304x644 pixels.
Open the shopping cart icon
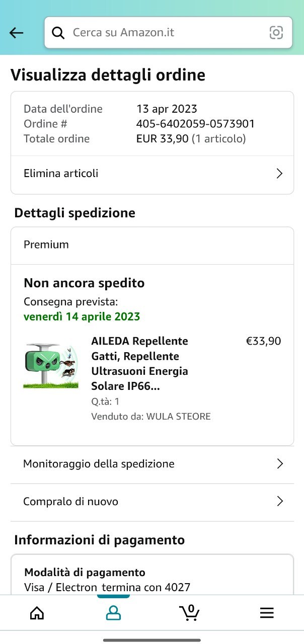click(x=190, y=612)
